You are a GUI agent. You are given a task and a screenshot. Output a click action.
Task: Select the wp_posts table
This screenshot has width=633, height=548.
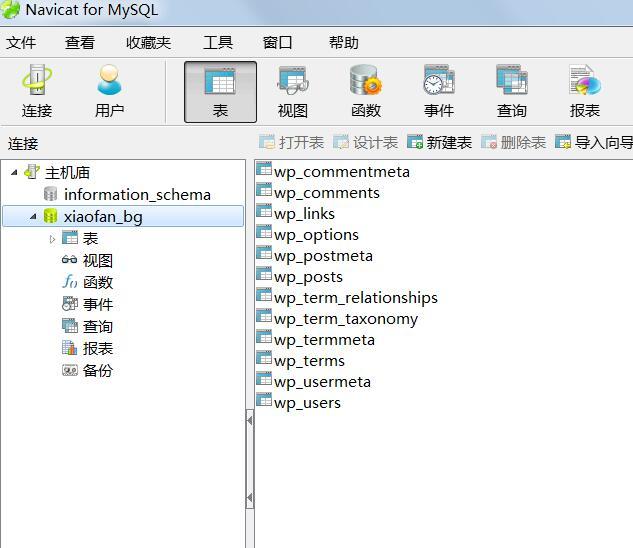pos(308,277)
